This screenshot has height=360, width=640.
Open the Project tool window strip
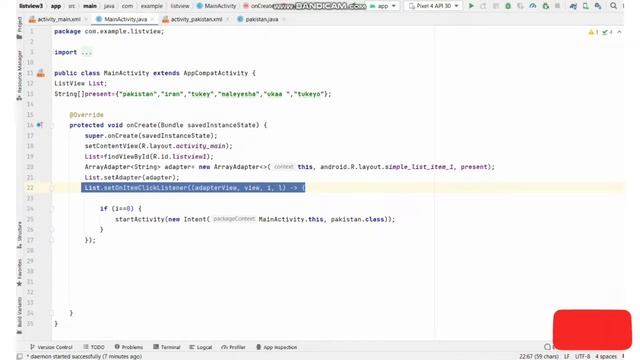19,28
